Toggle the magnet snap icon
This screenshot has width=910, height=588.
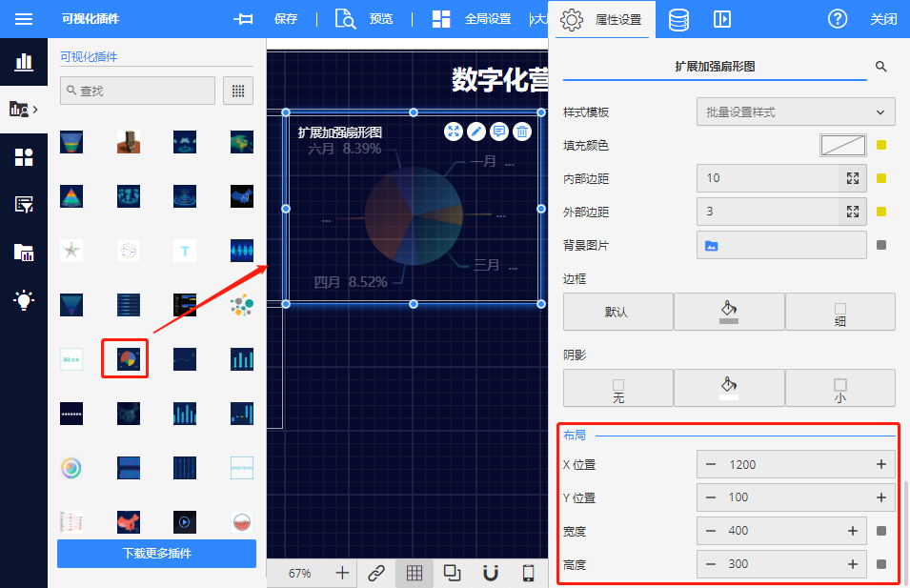[491, 573]
